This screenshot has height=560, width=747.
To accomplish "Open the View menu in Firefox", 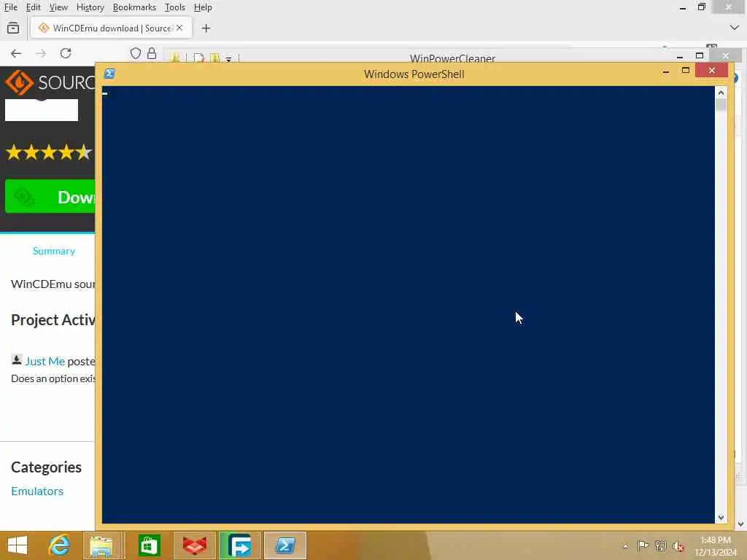I will click(58, 7).
